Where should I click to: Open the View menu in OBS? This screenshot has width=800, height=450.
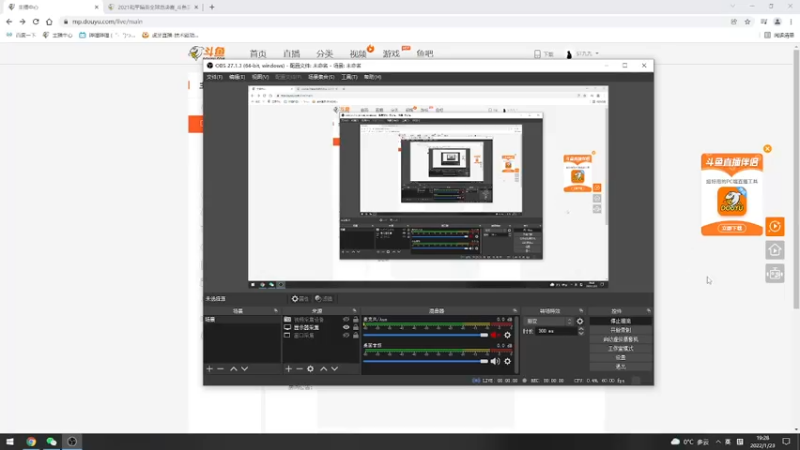(260, 77)
